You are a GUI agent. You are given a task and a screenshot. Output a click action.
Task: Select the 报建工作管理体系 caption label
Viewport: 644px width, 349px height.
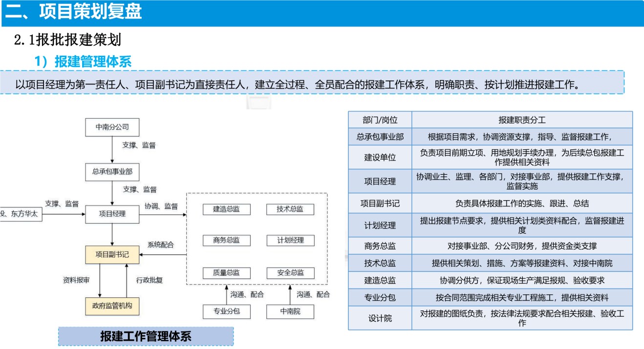pos(146,336)
